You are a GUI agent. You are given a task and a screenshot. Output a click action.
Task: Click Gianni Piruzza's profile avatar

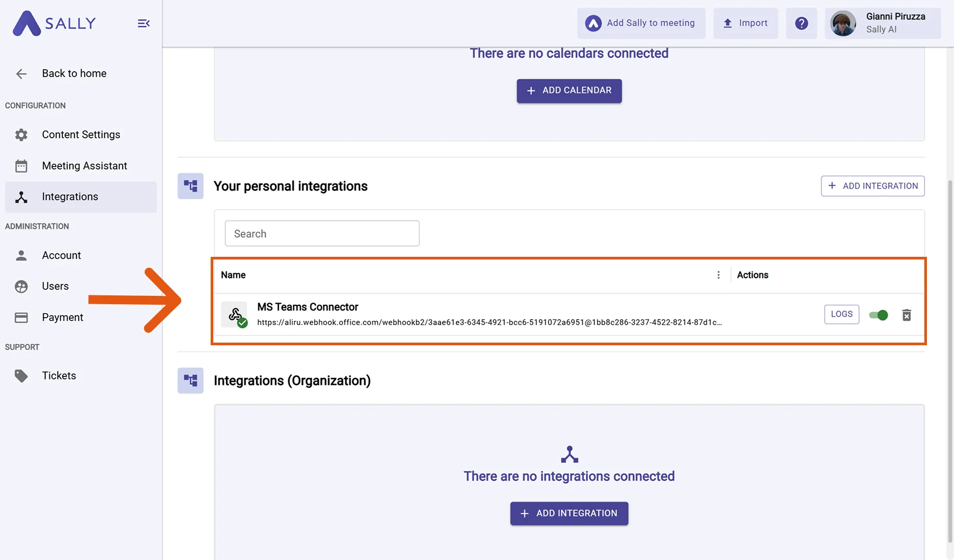click(x=843, y=23)
